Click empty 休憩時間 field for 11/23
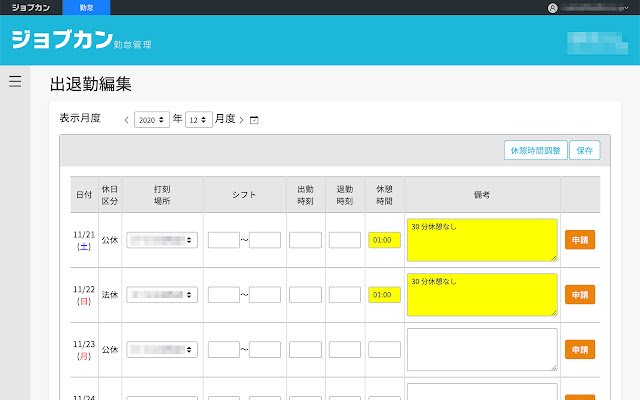Screen dimensions: 640x400 [x=384, y=349]
